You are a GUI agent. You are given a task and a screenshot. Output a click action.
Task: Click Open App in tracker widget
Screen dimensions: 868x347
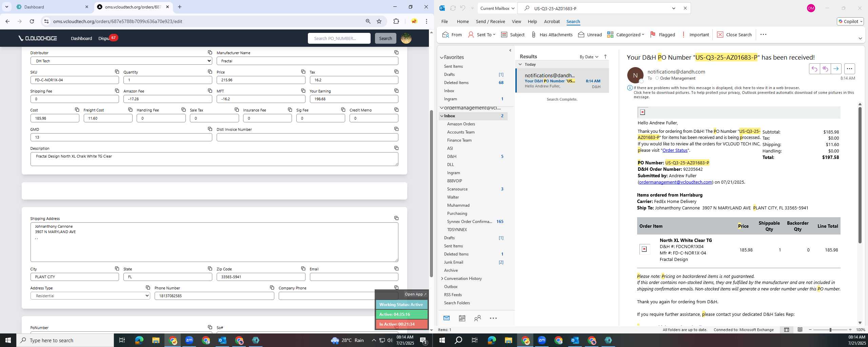pyautogui.click(x=415, y=294)
